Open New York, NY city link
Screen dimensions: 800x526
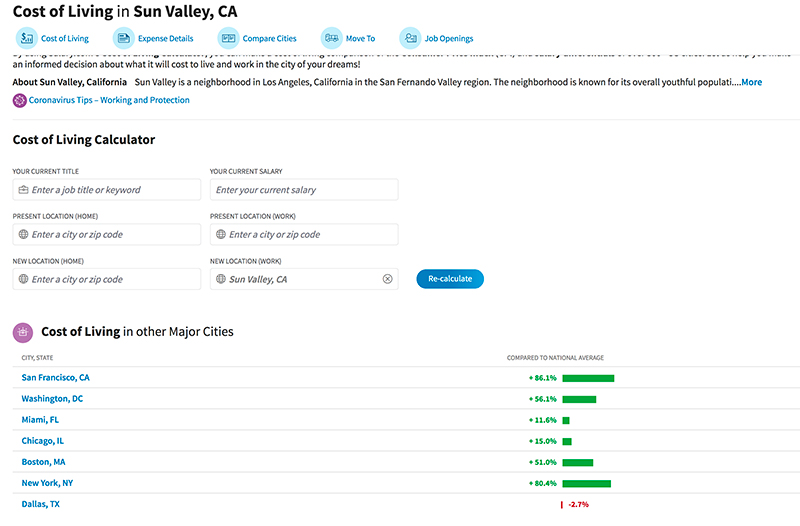tap(47, 483)
